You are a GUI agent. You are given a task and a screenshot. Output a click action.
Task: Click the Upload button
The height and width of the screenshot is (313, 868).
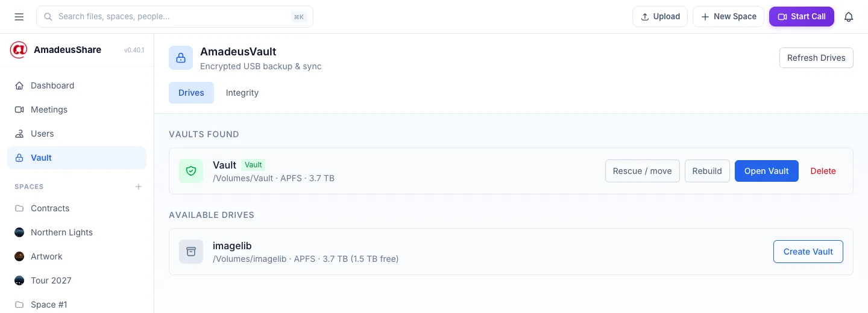tap(660, 17)
